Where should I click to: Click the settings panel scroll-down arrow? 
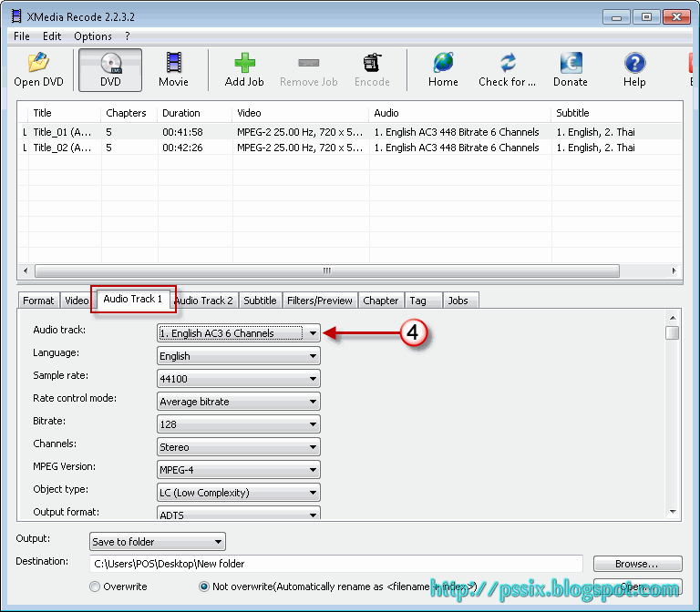click(x=673, y=512)
